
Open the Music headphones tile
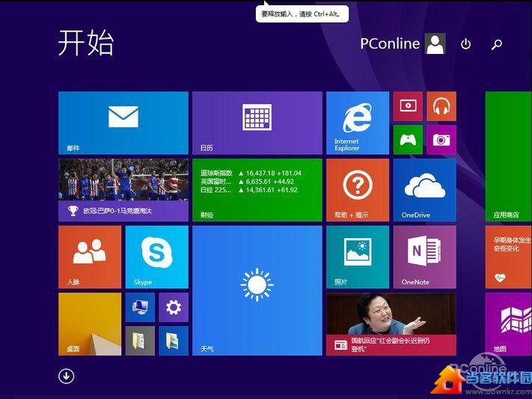tap(441, 106)
